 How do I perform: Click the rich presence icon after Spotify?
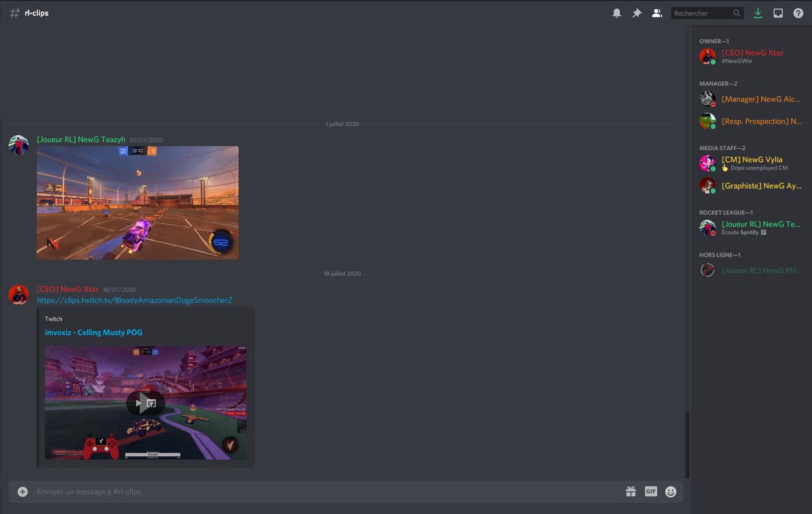763,233
